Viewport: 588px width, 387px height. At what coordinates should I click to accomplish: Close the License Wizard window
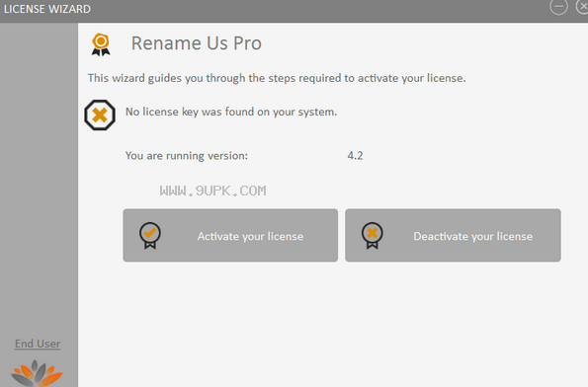click(582, 6)
